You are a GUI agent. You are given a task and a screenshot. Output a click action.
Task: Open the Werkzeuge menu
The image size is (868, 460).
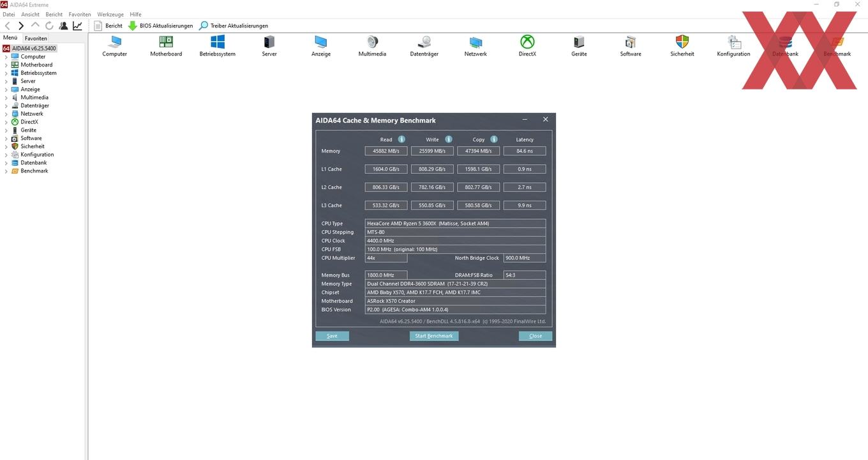[x=110, y=14]
